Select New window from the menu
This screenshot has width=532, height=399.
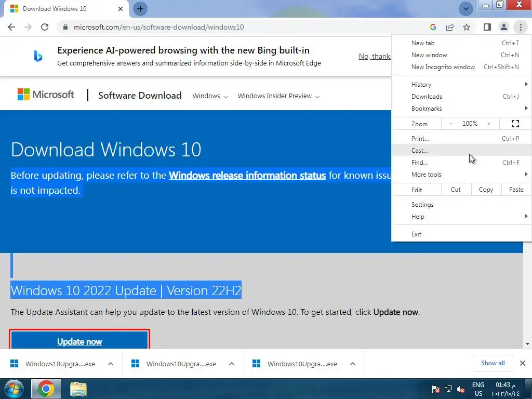click(x=462, y=55)
